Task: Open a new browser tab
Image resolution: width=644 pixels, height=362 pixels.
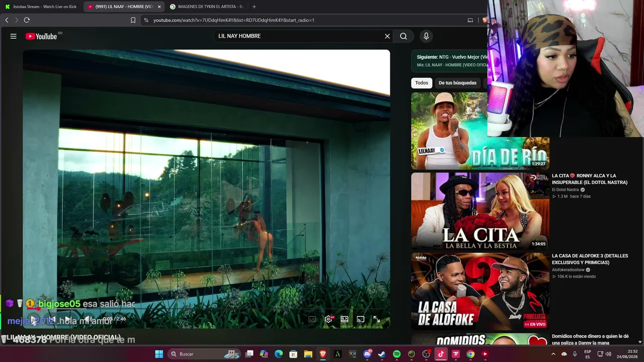Action: (x=254, y=7)
